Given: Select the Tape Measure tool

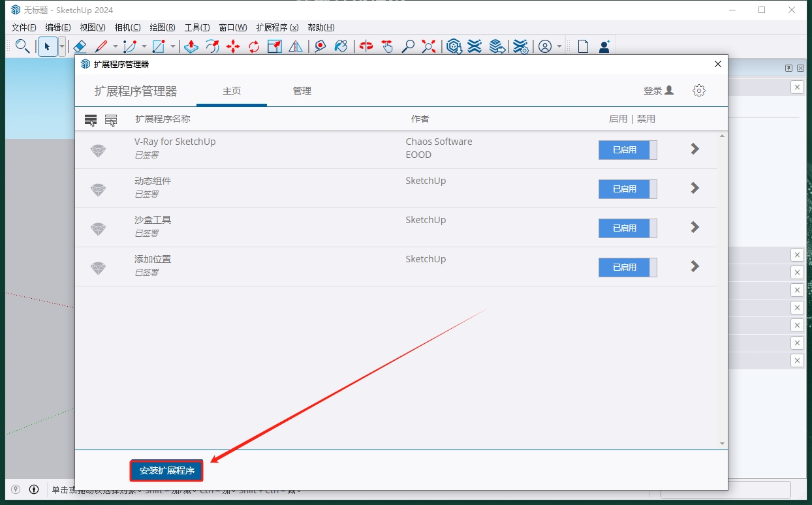Looking at the screenshot, I should coord(320,46).
